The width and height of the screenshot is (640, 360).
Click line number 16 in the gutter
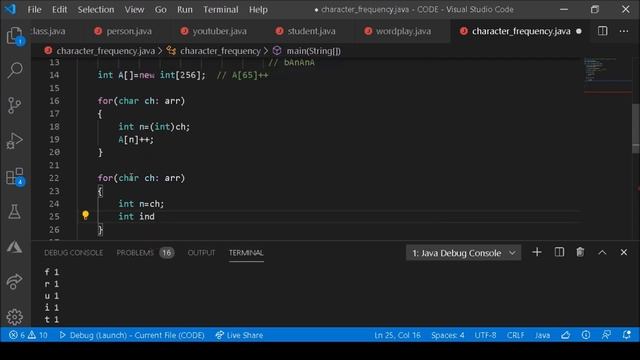pyautogui.click(x=54, y=101)
